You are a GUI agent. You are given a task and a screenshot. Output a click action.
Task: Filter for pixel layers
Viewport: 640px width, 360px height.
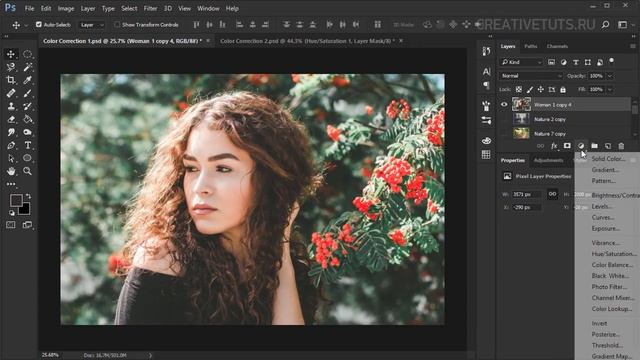pos(551,62)
